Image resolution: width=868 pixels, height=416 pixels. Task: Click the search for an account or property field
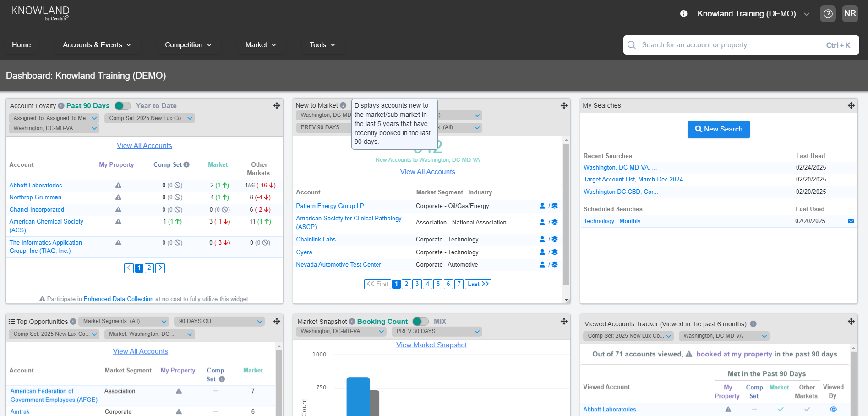(741, 45)
